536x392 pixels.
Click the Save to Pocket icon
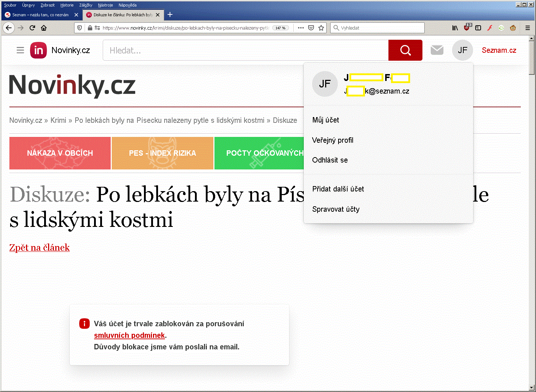point(311,28)
